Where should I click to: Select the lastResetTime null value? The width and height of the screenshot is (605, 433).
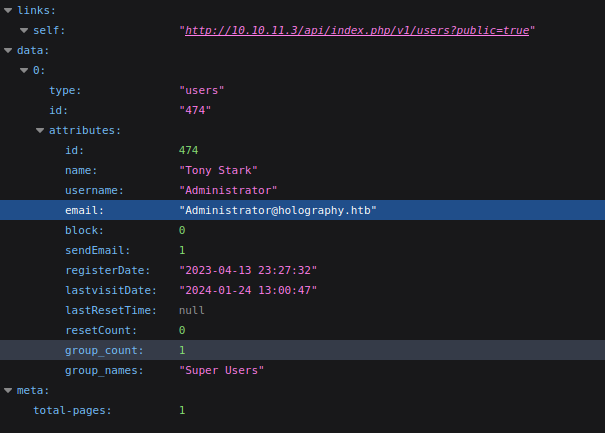click(x=191, y=310)
